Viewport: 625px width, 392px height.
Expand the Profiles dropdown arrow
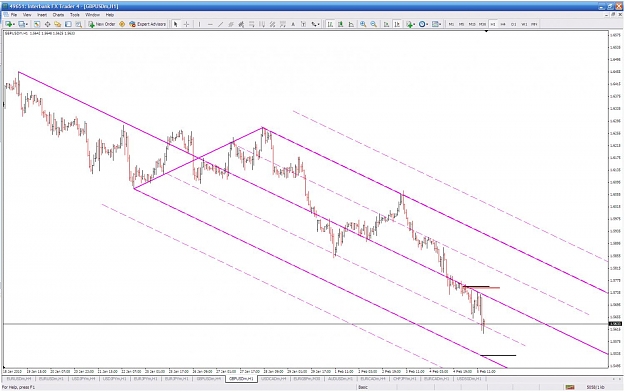tap(27, 25)
